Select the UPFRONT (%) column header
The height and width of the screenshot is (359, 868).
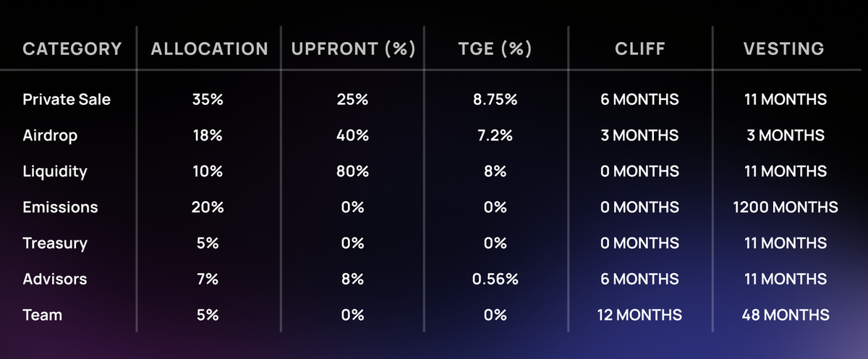pyautogui.click(x=353, y=49)
